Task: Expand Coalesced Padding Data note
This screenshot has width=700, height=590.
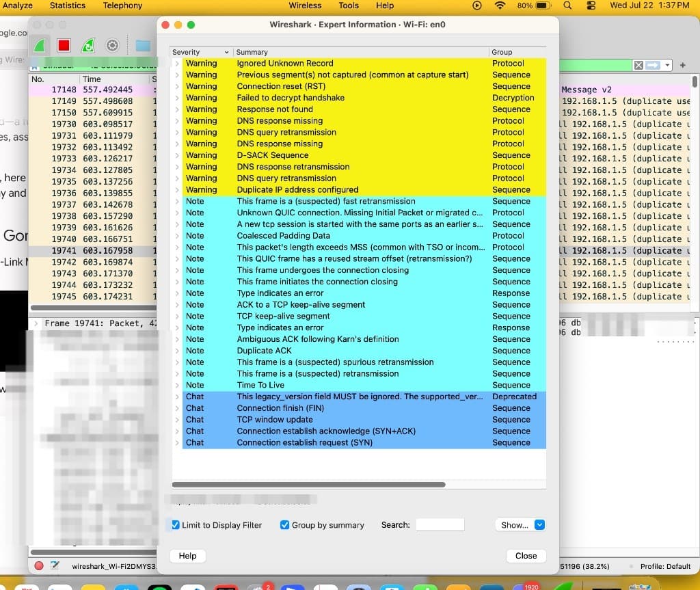Action: click(x=177, y=236)
